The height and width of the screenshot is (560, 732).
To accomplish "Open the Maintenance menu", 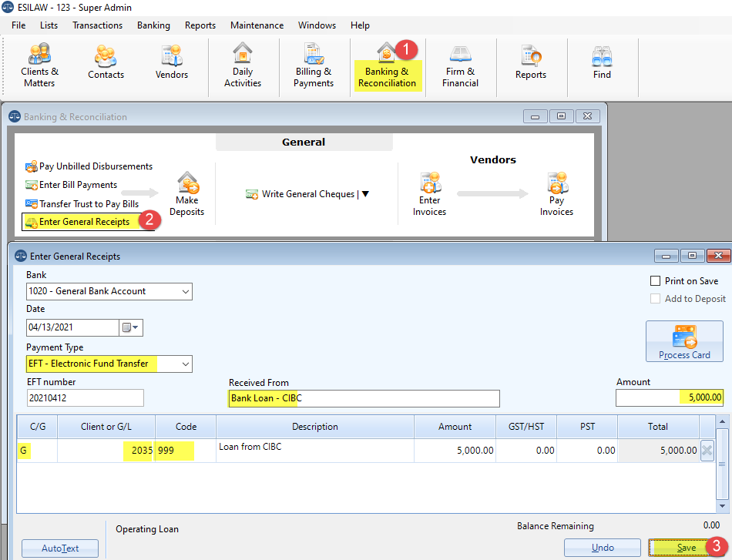I will [x=257, y=25].
